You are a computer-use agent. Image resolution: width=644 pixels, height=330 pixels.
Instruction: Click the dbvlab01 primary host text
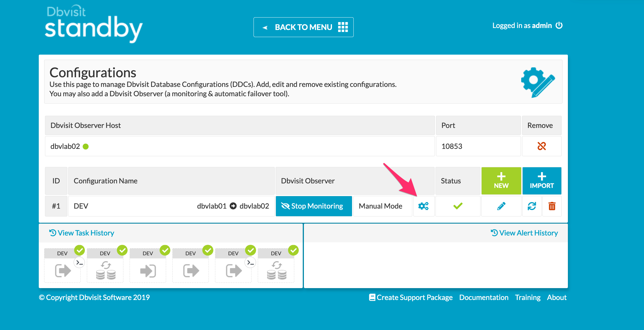(x=212, y=206)
